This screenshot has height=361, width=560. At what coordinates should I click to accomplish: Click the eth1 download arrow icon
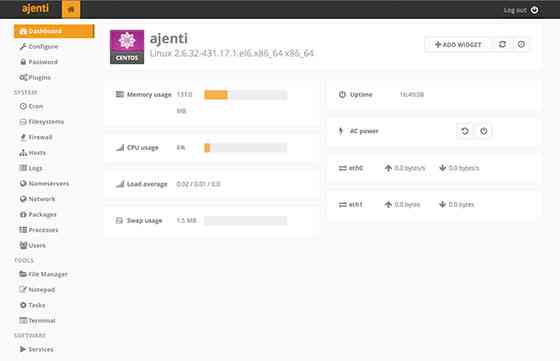(x=442, y=204)
